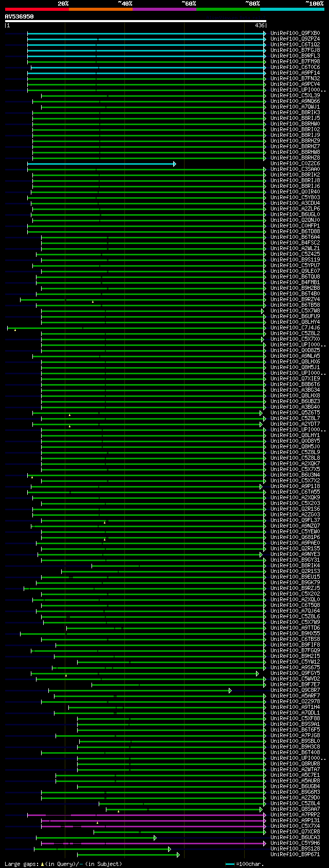Image resolution: width=329 pixels, height=868 pixels.
Task: Click the purple ~60% identity legend segment
Action: 164,9
